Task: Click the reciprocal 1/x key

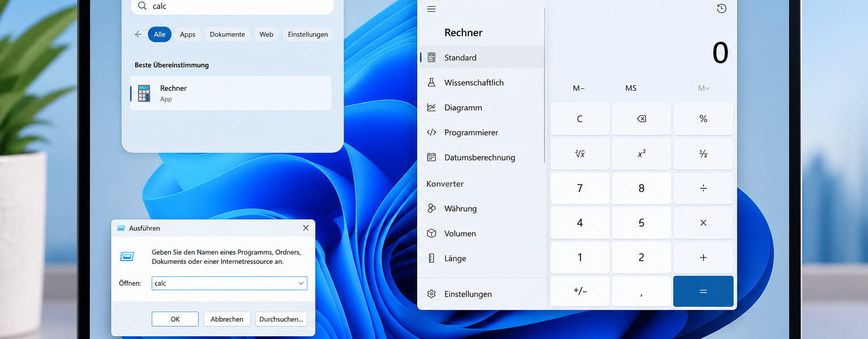Action: pyautogui.click(x=704, y=154)
